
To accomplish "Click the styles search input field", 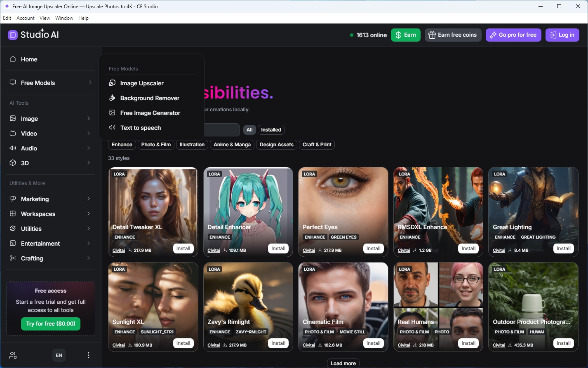I will 222,130.
